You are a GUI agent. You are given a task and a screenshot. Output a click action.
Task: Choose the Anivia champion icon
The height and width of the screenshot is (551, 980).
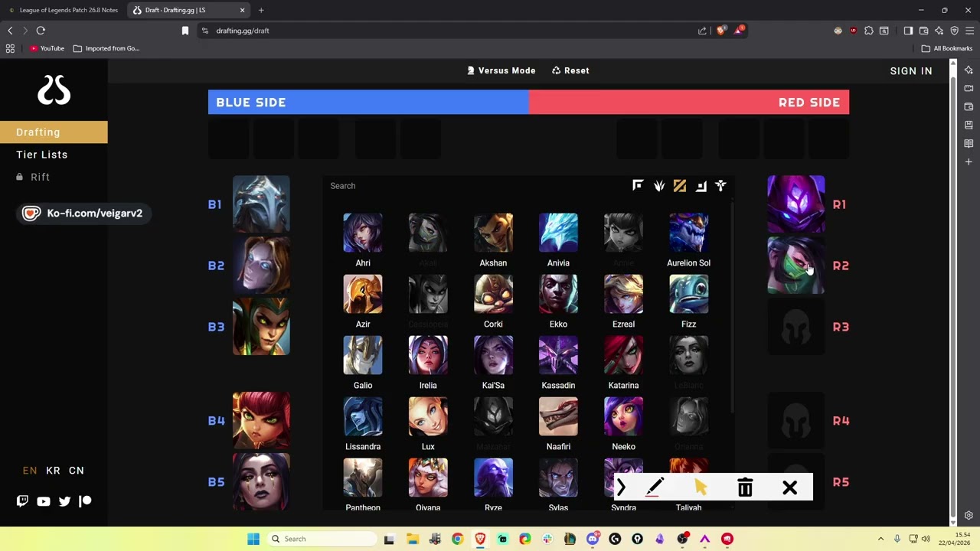[558, 233]
